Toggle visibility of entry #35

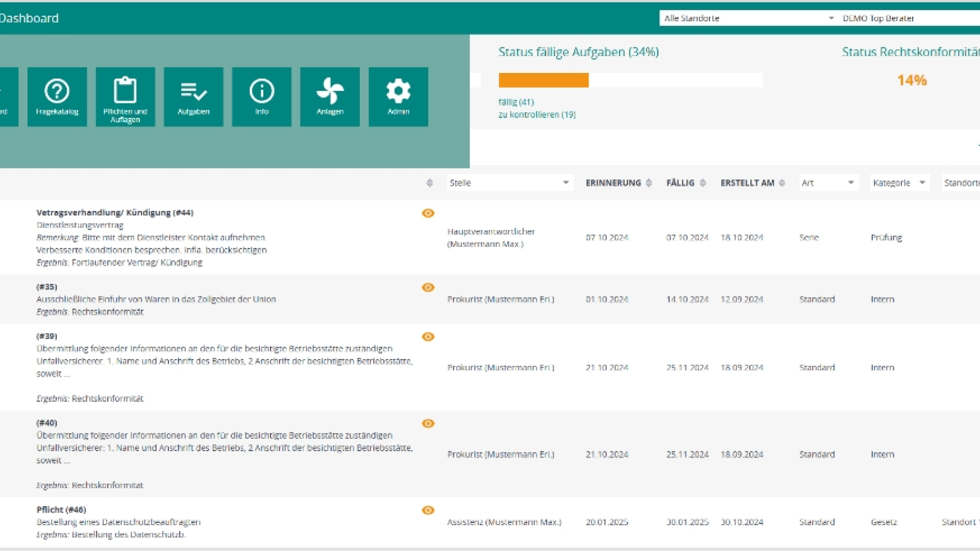coord(428,287)
